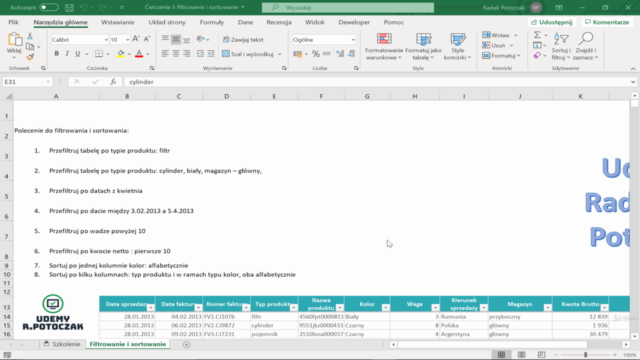640x360 pixels.
Task: Apply the yellow fill color bucket
Action: coord(120,53)
